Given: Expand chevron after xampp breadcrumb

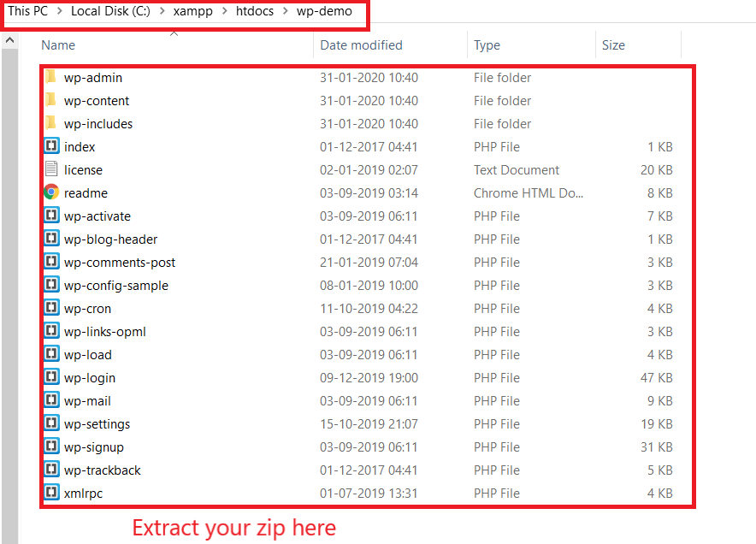Looking at the screenshot, I should (x=225, y=10).
